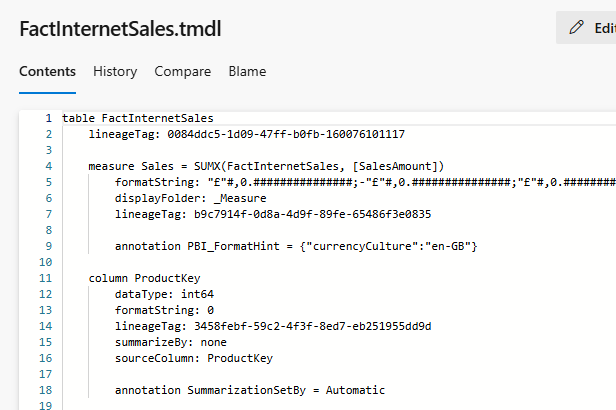Click line number 9 in the gutter
The image size is (616, 410).
[48, 246]
